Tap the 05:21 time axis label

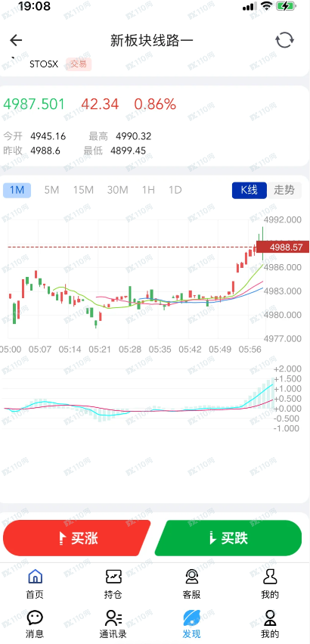pyautogui.click(x=100, y=350)
